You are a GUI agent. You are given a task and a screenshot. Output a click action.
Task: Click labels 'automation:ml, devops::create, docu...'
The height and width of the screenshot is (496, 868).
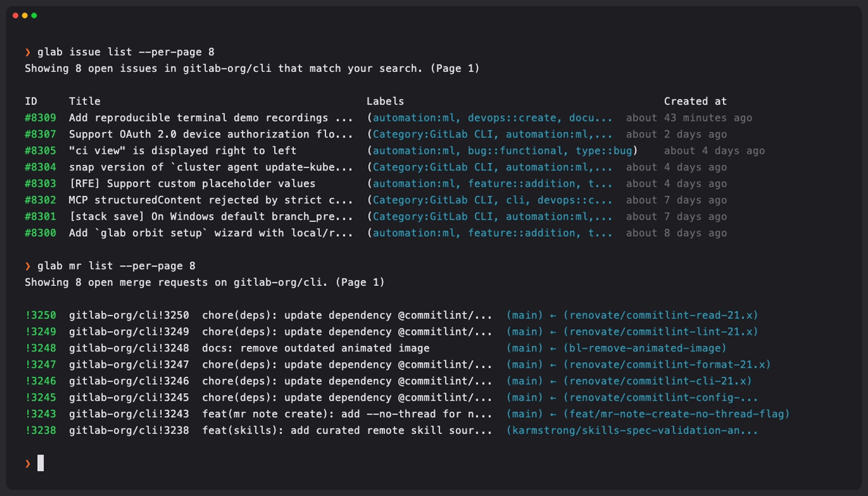[493, 118]
